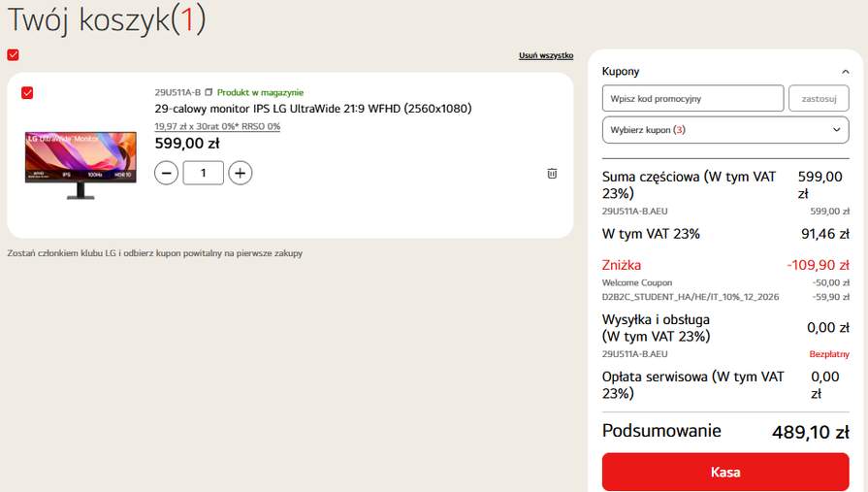Screen dimensions: 868x492
Task: Click the 91,46 zł VAT amount
Action: 824,234
